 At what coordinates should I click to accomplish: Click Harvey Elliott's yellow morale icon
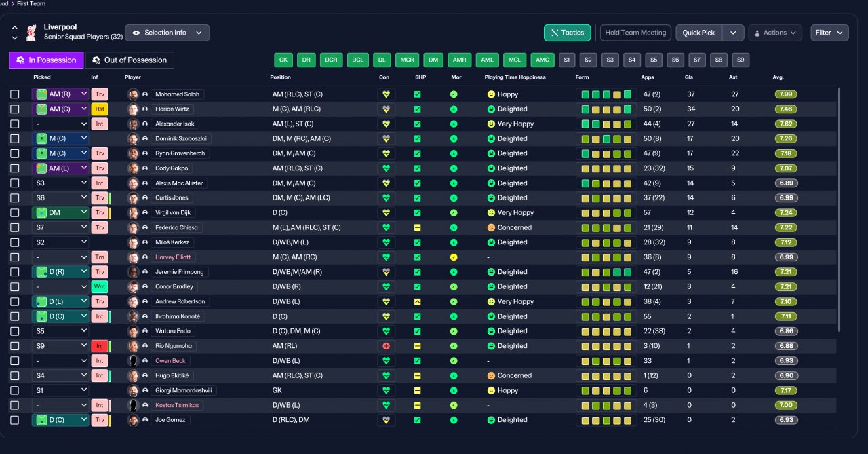point(453,257)
